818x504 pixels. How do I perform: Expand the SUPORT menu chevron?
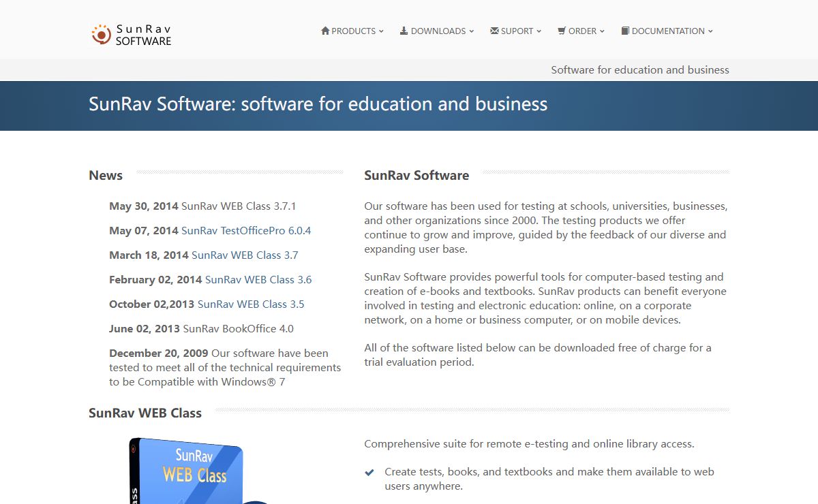(x=539, y=31)
